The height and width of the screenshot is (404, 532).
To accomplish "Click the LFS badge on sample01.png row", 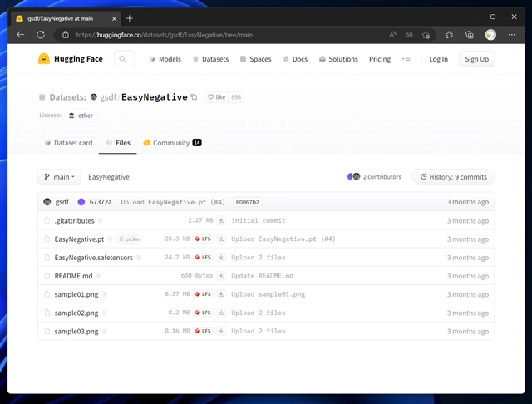I will point(203,293).
